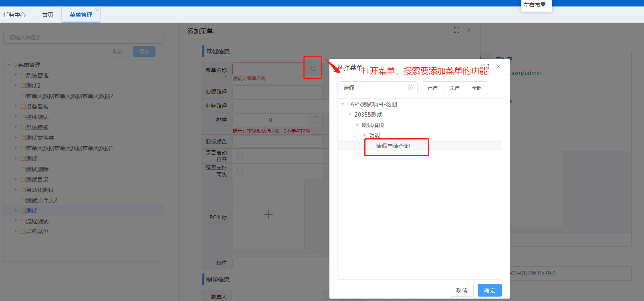Click fullscreen icon in 添加菜单 panel
644x301 pixels.
456,30
